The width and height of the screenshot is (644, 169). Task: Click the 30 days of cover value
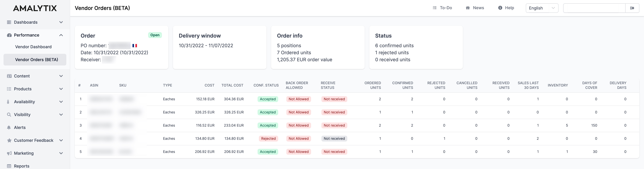click(595, 151)
